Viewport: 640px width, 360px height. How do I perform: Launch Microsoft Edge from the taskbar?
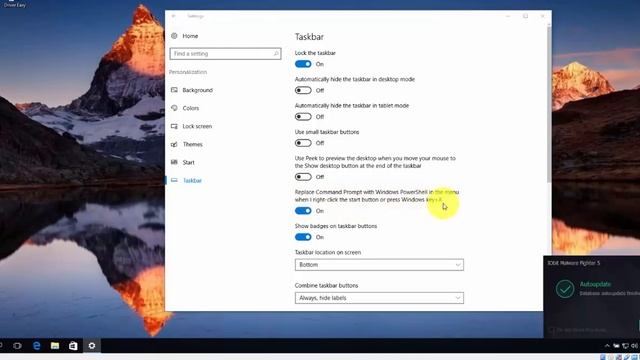pos(36,346)
